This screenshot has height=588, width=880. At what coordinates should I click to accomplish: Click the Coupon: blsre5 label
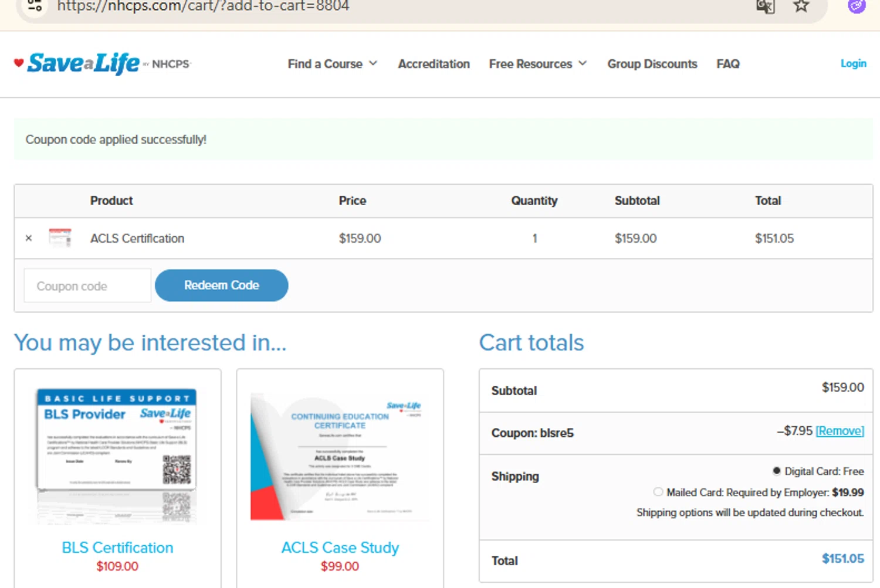pyautogui.click(x=532, y=433)
